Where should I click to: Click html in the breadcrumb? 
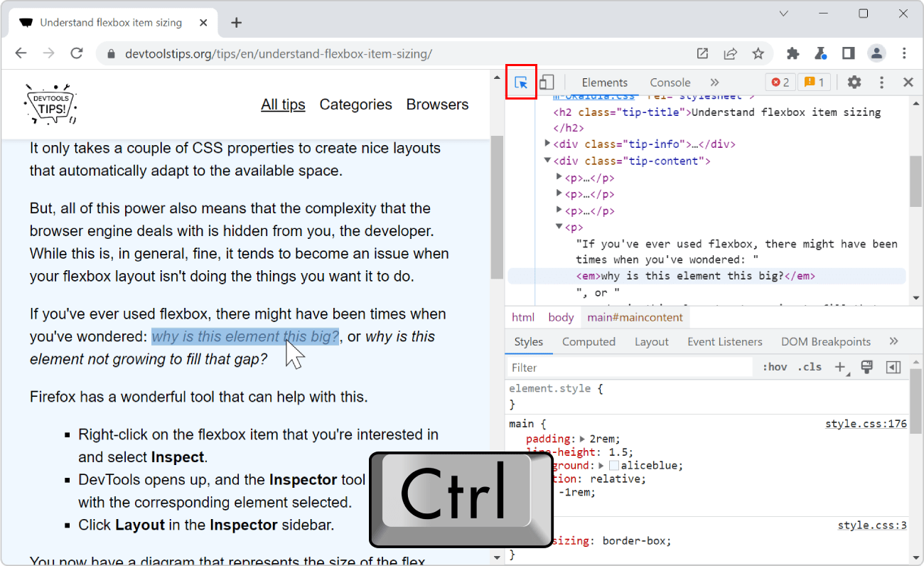523,317
